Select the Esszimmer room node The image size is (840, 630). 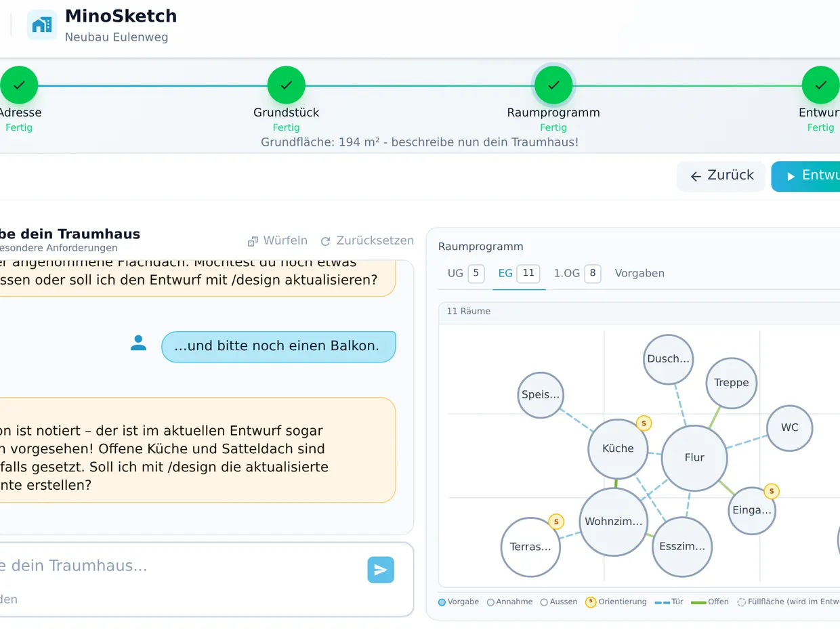682,547
